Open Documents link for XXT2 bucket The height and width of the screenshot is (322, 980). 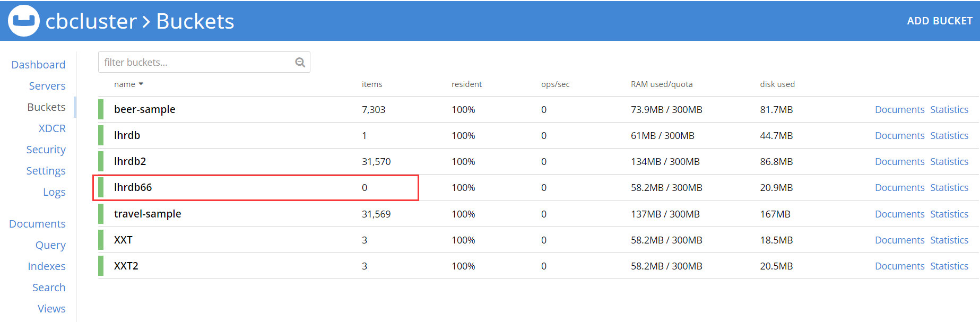click(x=899, y=266)
